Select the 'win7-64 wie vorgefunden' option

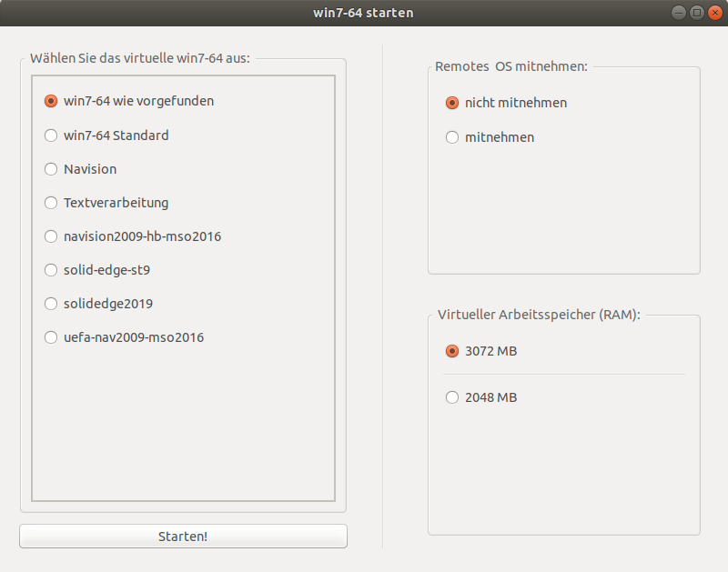(51, 101)
